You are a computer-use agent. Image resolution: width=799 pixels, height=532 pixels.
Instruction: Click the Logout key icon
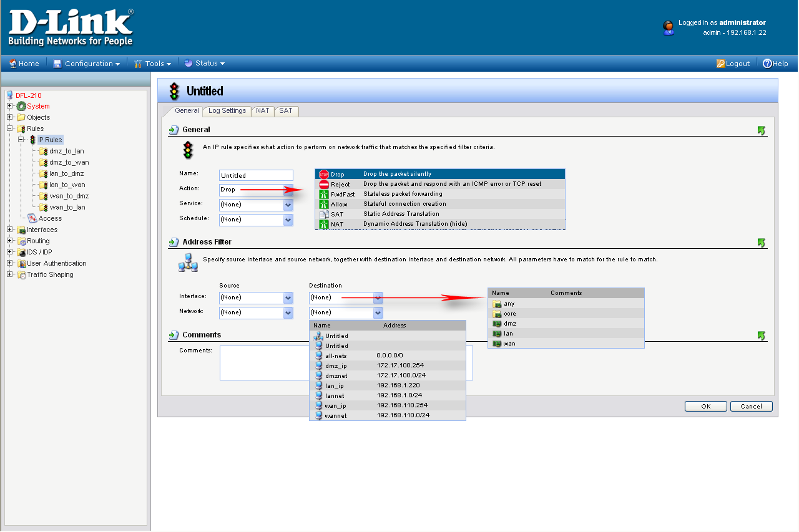(720, 64)
